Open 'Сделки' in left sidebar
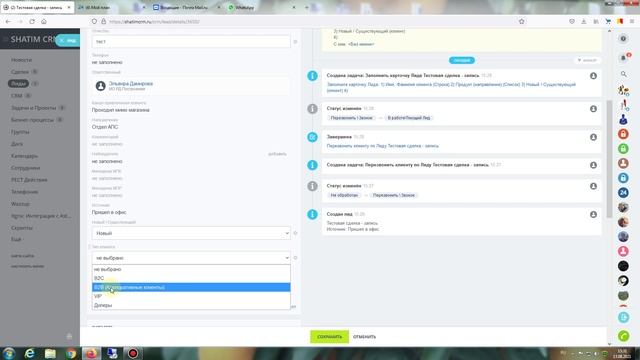This screenshot has width=640, height=360. tap(20, 71)
